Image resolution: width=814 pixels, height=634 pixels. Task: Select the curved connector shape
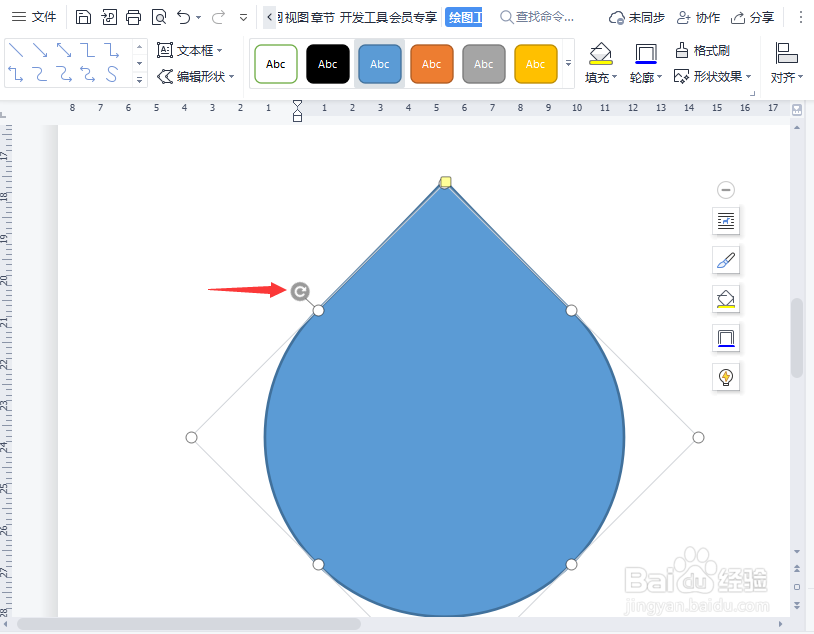[x=40, y=74]
